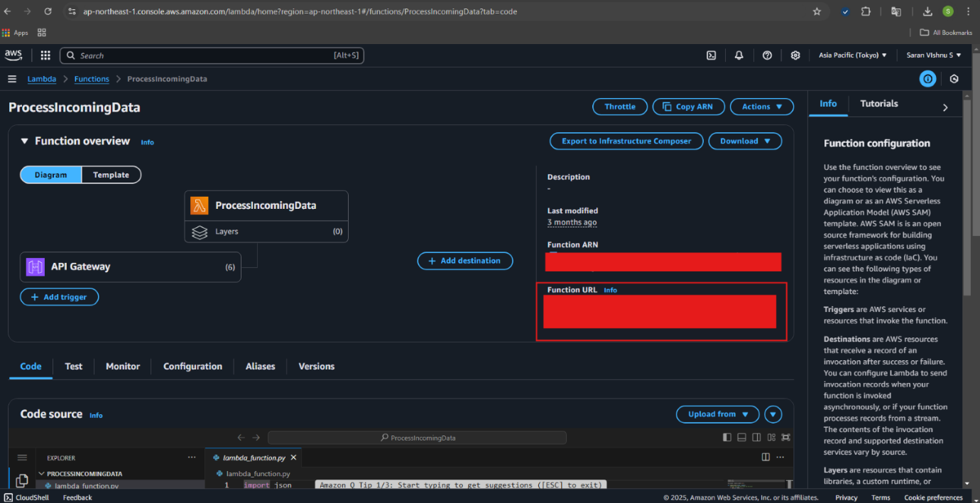
Task: Open the Monitor tab
Action: click(x=123, y=367)
